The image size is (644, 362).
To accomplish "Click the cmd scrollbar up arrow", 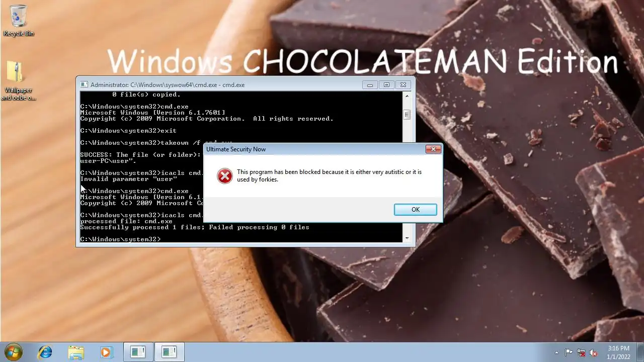I will [x=407, y=96].
